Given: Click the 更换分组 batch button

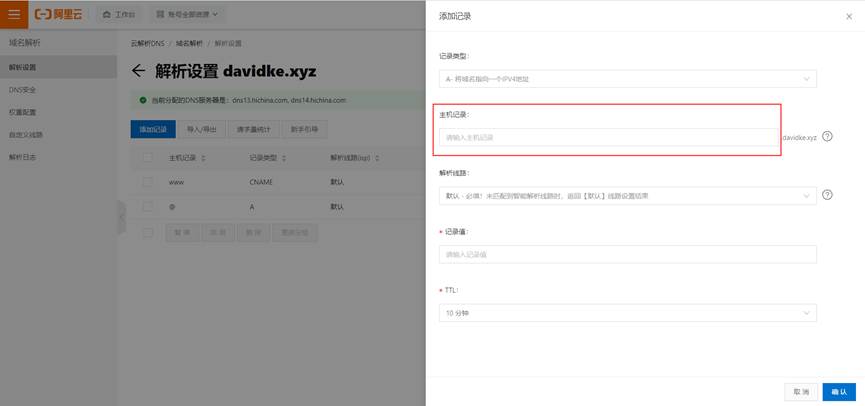Looking at the screenshot, I should click(295, 233).
